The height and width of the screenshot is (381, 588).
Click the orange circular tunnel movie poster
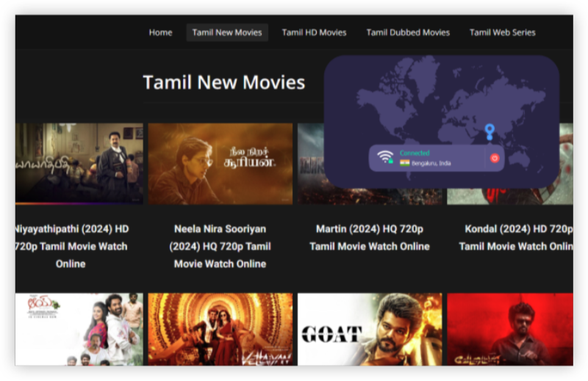220,330
